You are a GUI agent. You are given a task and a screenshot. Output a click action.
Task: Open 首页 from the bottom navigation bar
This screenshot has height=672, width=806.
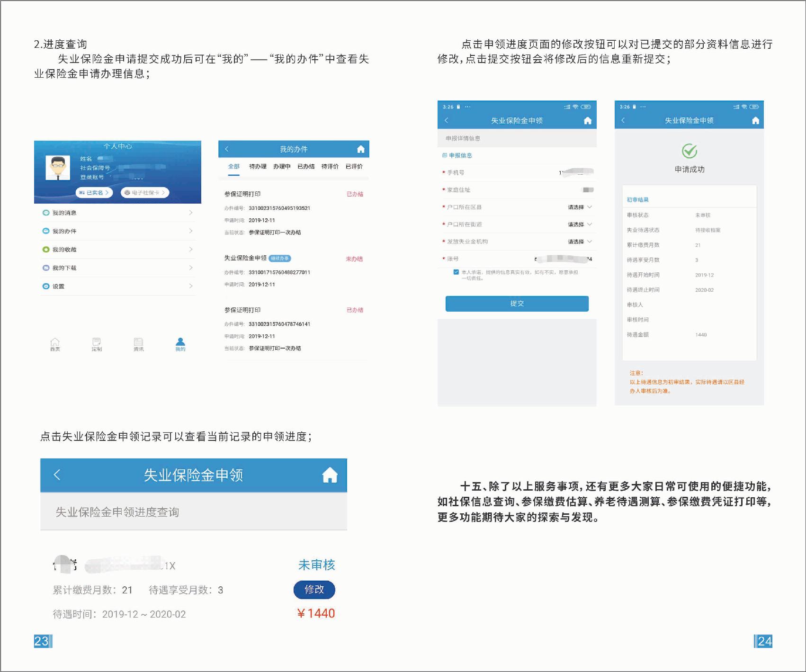pyautogui.click(x=55, y=344)
